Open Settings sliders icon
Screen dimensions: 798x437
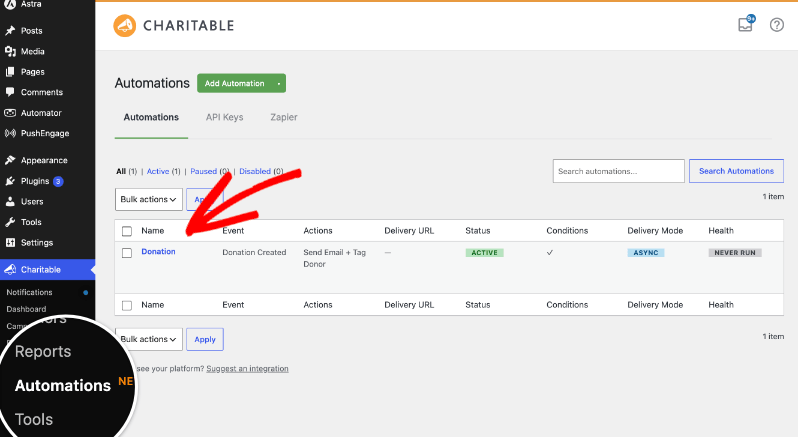point(10,243)
